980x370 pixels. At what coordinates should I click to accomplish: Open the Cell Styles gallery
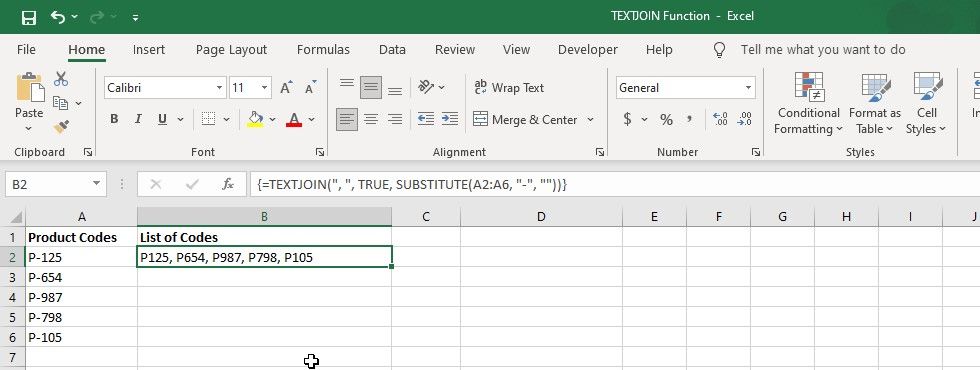point(926,104)
